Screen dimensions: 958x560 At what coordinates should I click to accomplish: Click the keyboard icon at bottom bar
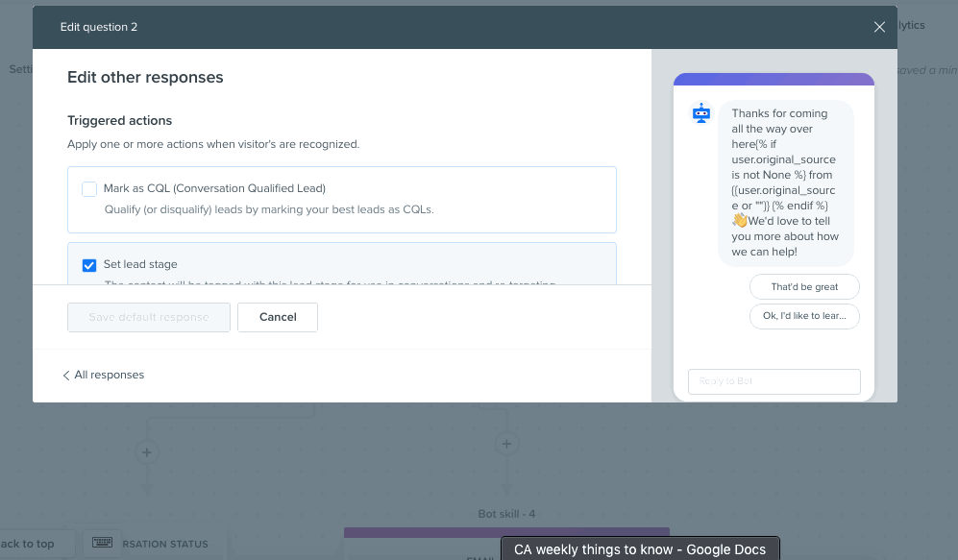point(102,543)
